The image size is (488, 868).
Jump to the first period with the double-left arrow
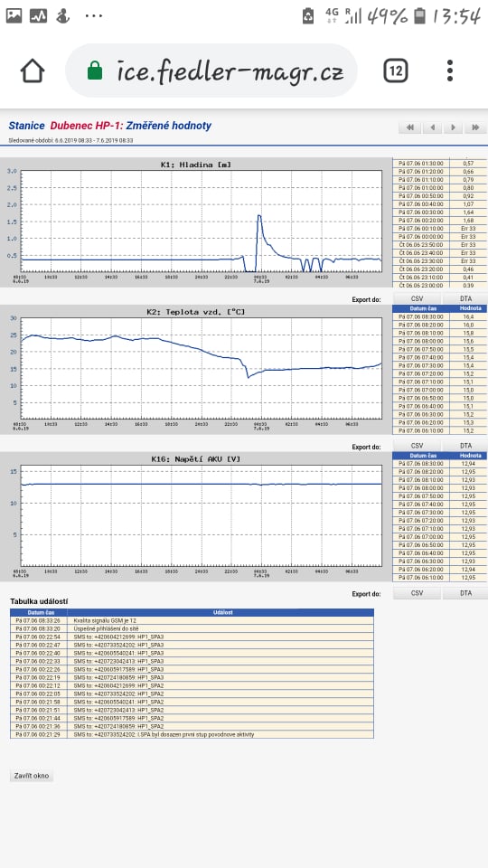tap(410, 127)
